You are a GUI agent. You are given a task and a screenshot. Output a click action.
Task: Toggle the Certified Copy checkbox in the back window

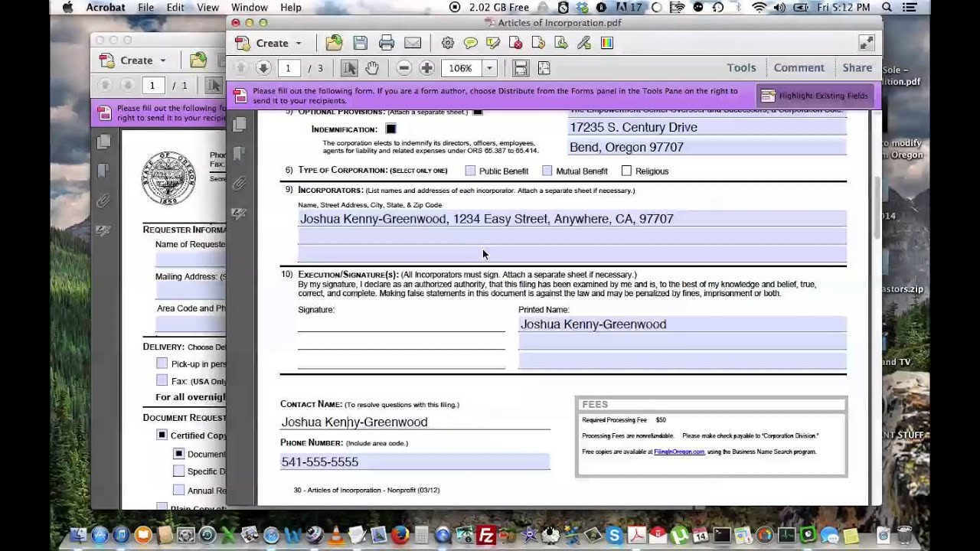[162, 435]
